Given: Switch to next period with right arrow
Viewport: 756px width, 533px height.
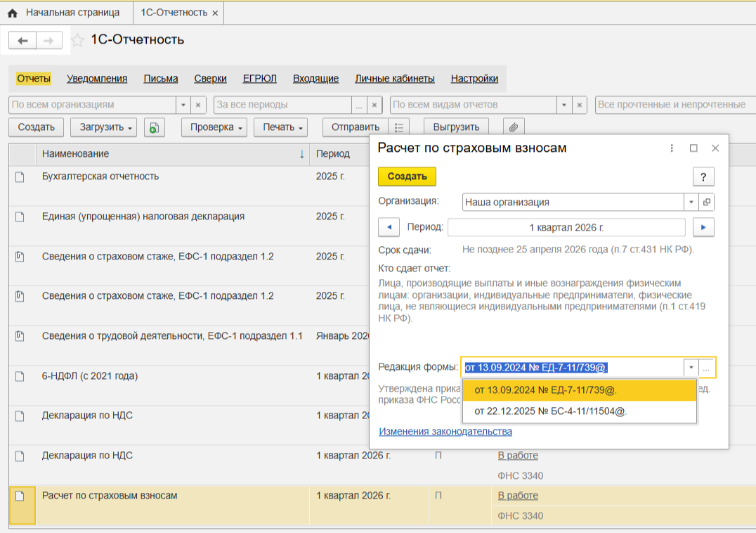Looking at the screenshot, I should (703, 227).
